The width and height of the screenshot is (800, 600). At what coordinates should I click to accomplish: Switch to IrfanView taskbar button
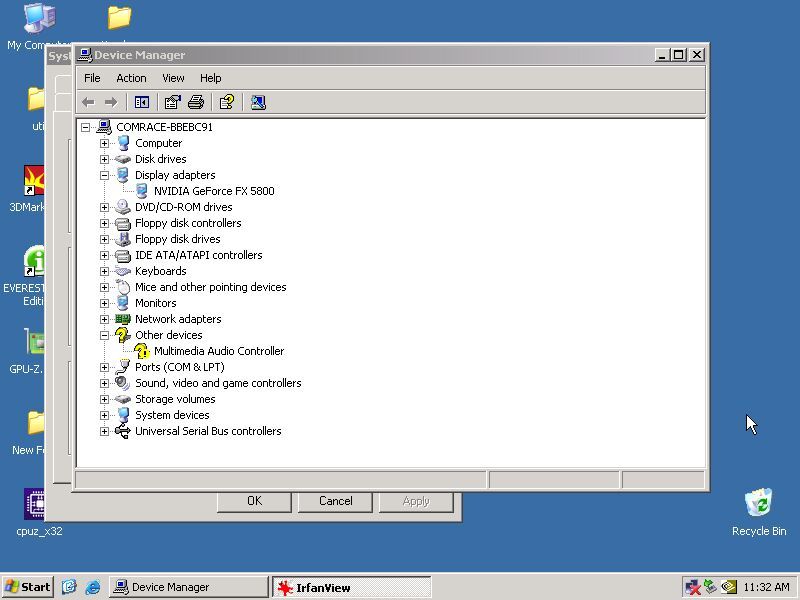pyautogui.click(x=352, y=587)
